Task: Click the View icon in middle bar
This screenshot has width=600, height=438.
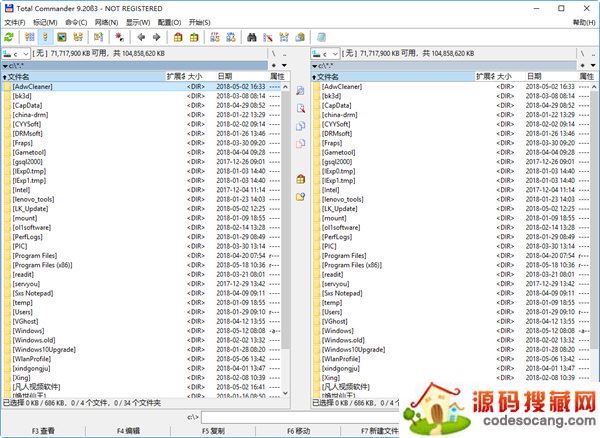Action: pyautogui.click(x=301, y=91)
